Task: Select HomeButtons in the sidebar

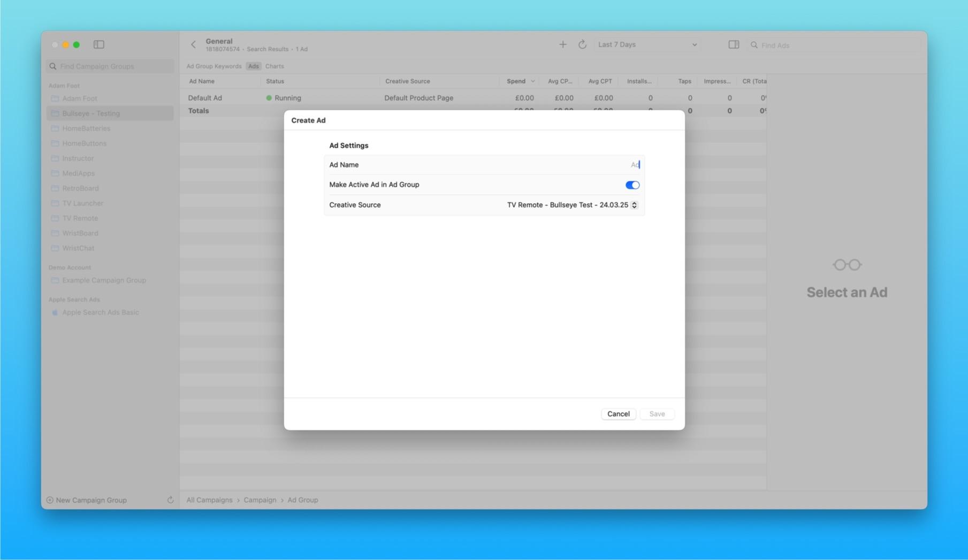Action: point(110,143)
